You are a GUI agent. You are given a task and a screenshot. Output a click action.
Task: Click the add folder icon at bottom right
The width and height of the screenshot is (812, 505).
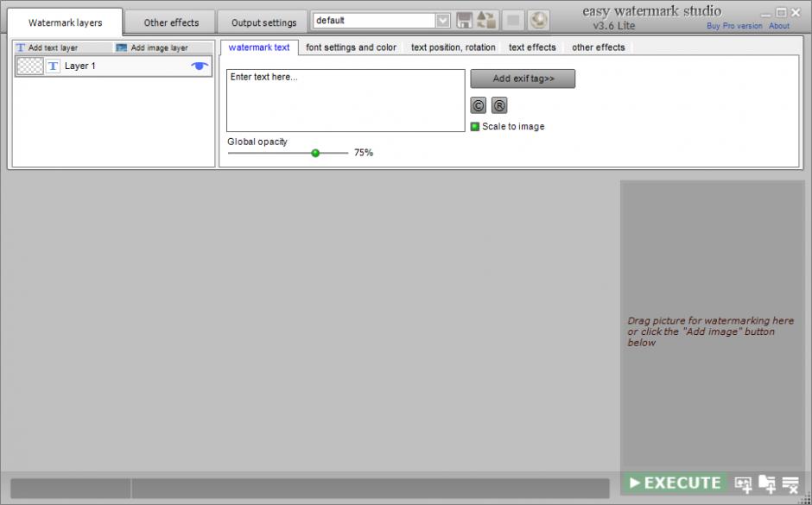[x=767, y=483]
